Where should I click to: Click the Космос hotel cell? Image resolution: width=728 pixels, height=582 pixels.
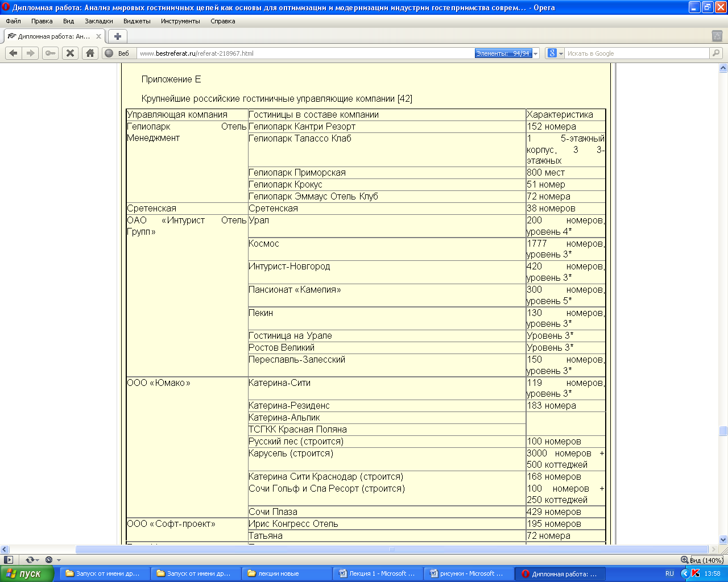click(x=387, y=250)
